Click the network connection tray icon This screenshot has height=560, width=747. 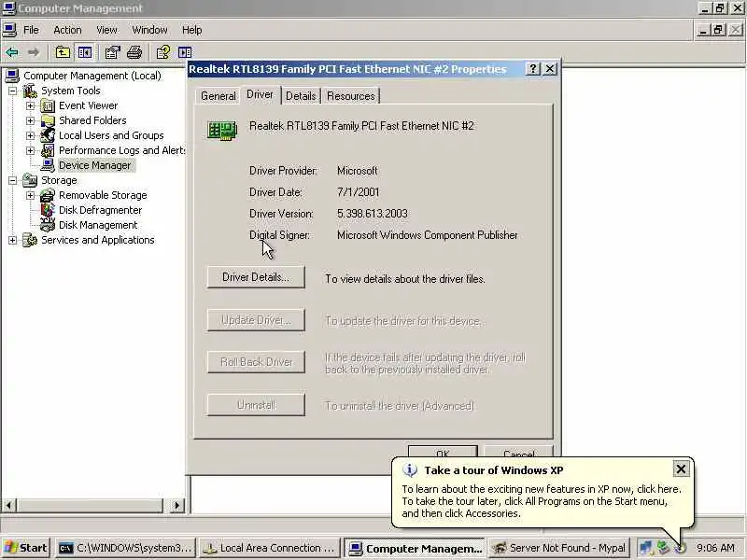coord(645,548)
